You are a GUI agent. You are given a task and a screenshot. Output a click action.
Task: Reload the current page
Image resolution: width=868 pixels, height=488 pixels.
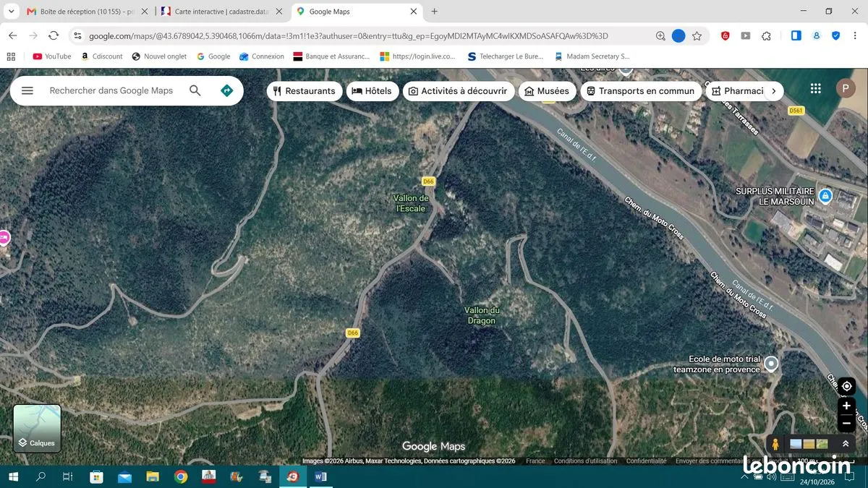(x=54, y=35)
